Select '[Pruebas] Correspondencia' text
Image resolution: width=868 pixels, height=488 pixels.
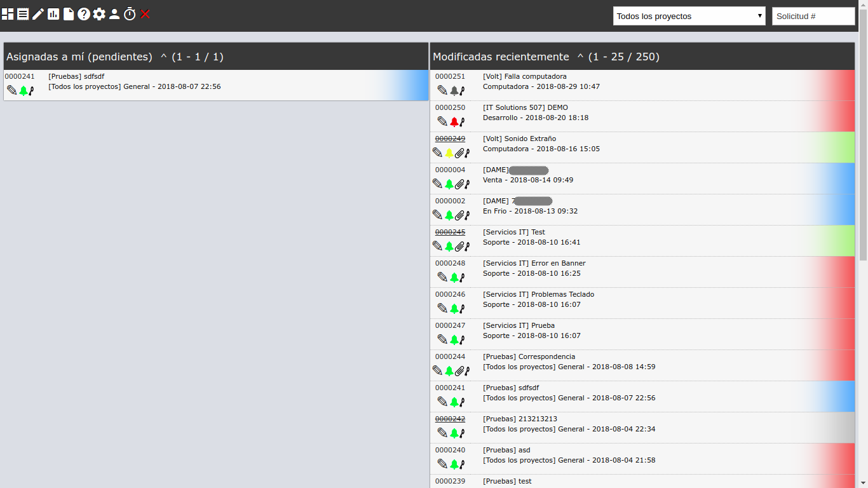pyautogui.click(x=529, y=356)
